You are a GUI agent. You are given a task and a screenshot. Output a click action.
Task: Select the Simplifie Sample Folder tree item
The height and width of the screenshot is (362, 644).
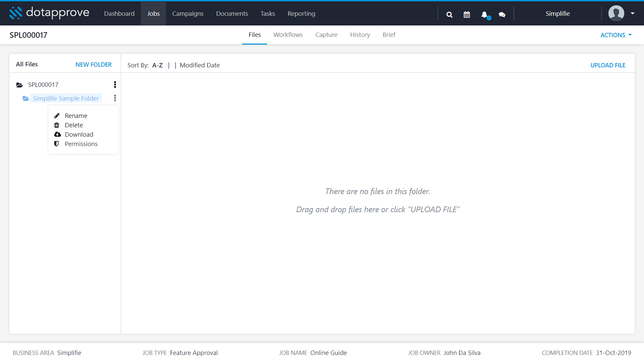66,98
